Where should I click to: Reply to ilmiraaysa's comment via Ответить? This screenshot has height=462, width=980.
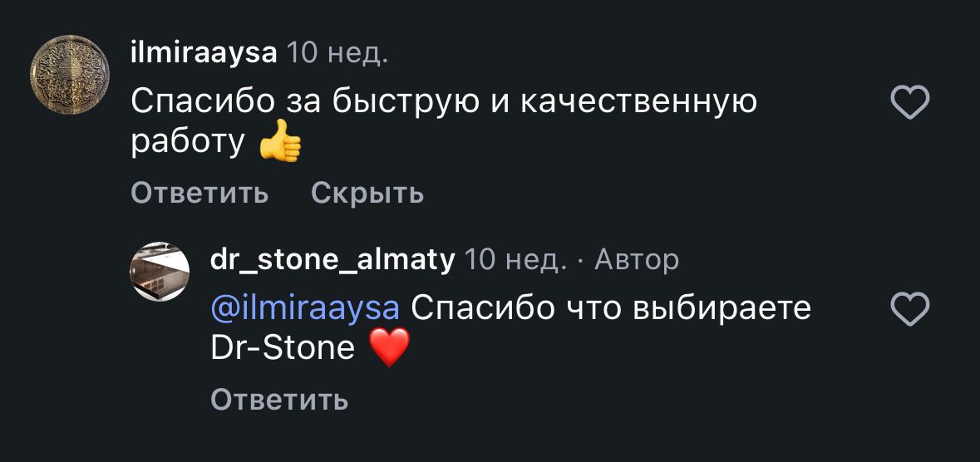click(199, 194)
